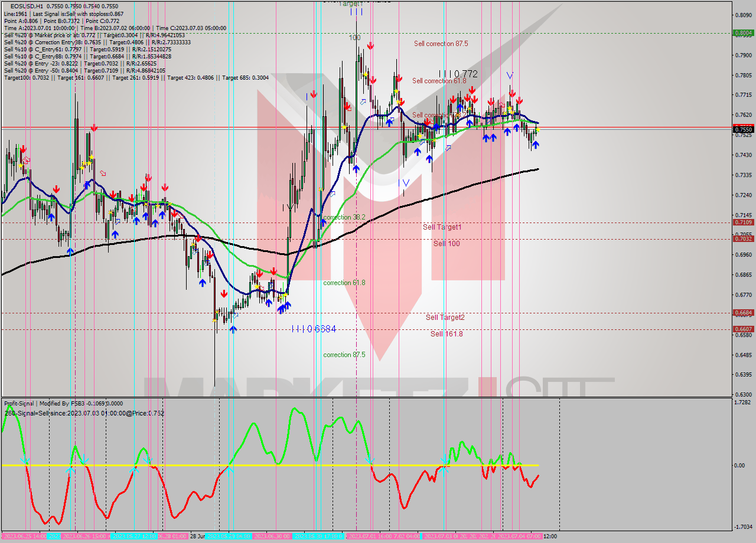Click the red 'Sell correction 61.8' label
The width and height of the screenshot is (756, 543).
(x=439, y=81)
